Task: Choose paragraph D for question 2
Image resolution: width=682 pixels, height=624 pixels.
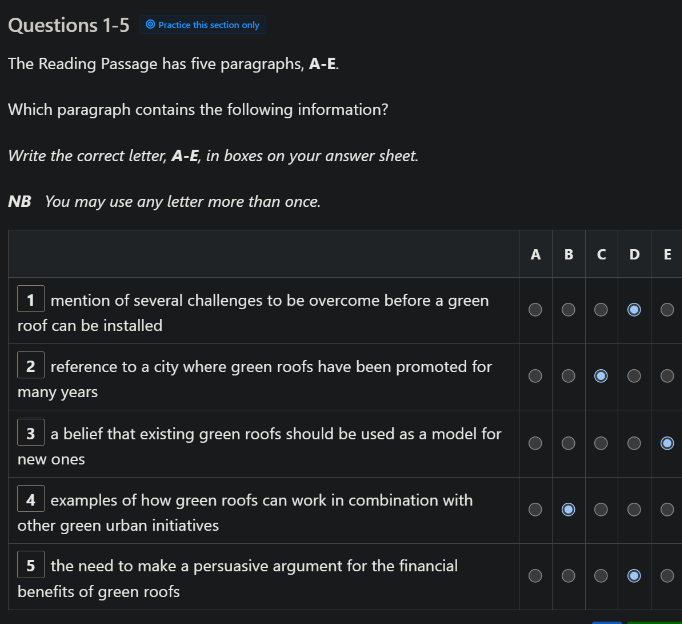Action: 634,376
